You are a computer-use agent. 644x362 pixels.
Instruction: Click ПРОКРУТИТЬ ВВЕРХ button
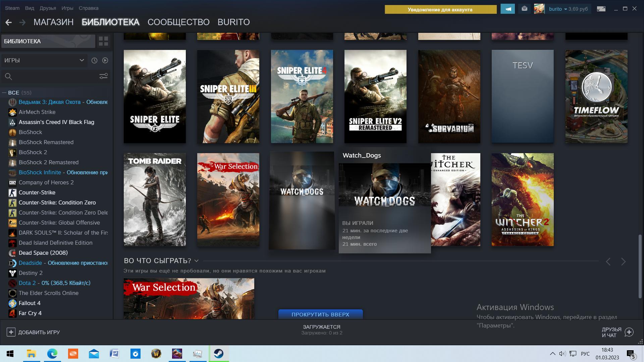(x=320, y=314)
